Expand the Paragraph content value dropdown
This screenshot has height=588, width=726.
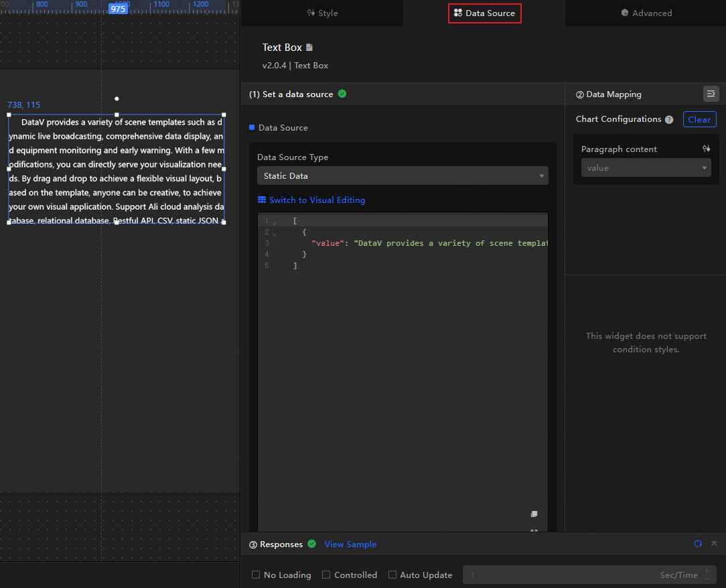pos(646,168)
